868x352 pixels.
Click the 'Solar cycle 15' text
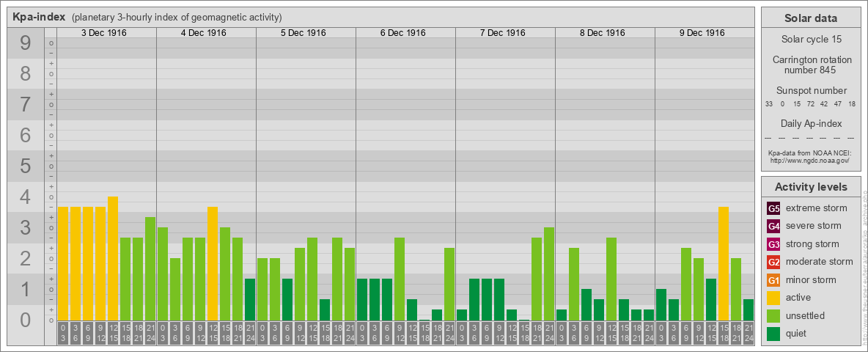(x=811, y=40)
